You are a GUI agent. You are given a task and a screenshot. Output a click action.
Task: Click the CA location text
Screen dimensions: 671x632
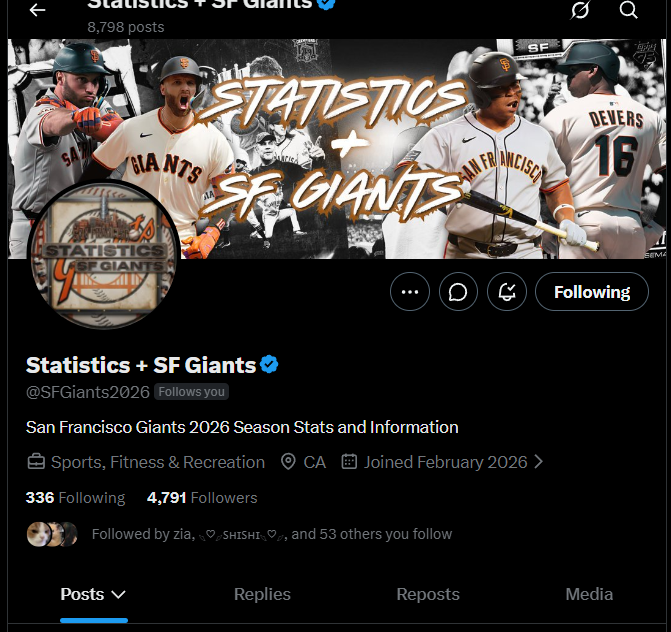(x=315, y=462)
